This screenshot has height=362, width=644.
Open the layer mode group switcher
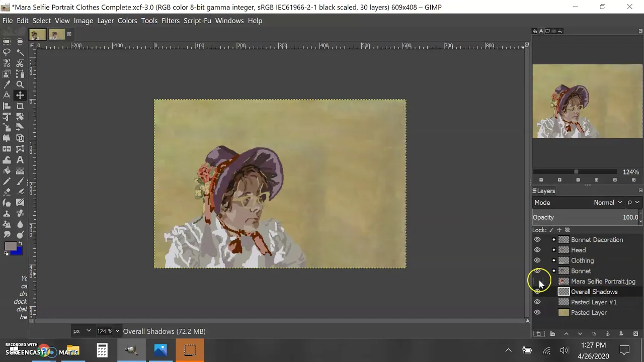633,203
